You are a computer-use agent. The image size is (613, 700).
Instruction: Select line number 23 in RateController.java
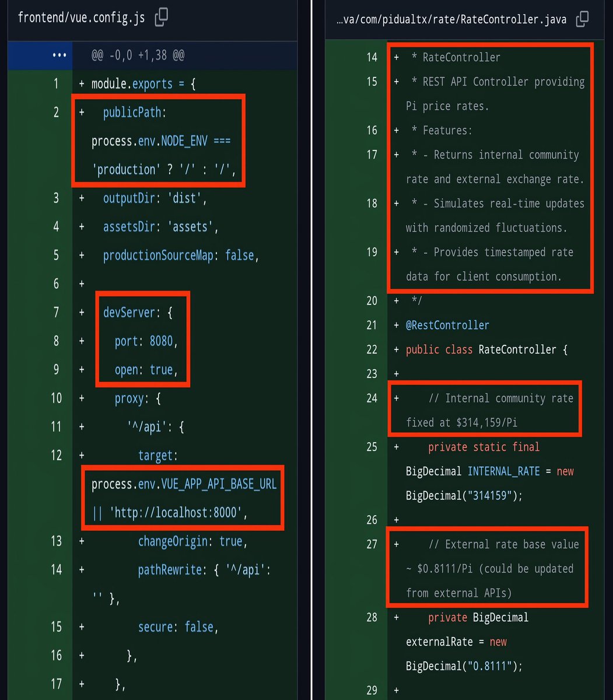372,373
